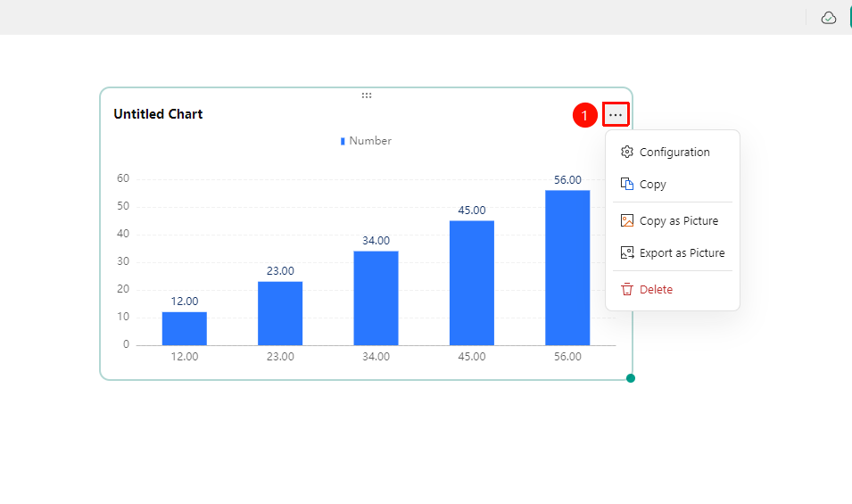
Task: Click the Copy as Picture image icon
Action: pyautogui.click(x=627, y=220)
